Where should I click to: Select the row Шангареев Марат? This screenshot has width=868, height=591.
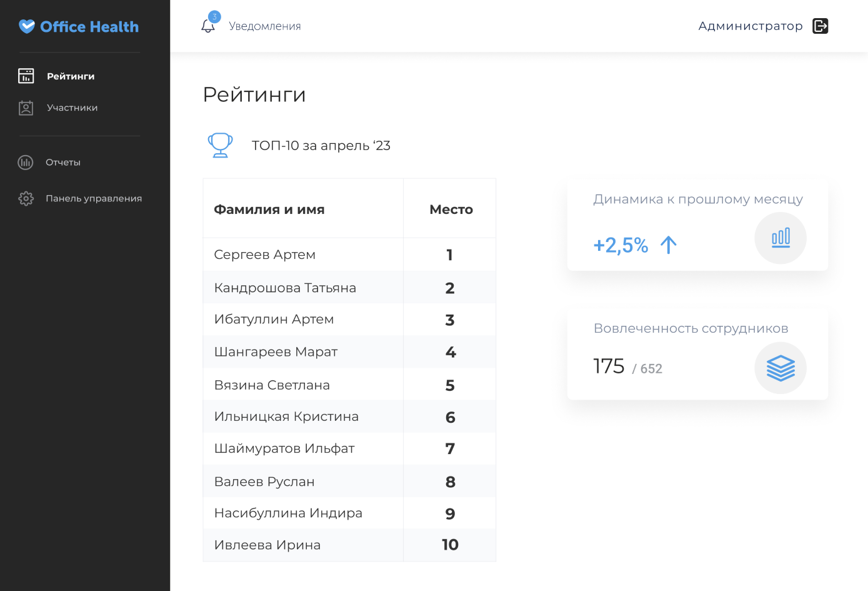(x=349, y=352)
